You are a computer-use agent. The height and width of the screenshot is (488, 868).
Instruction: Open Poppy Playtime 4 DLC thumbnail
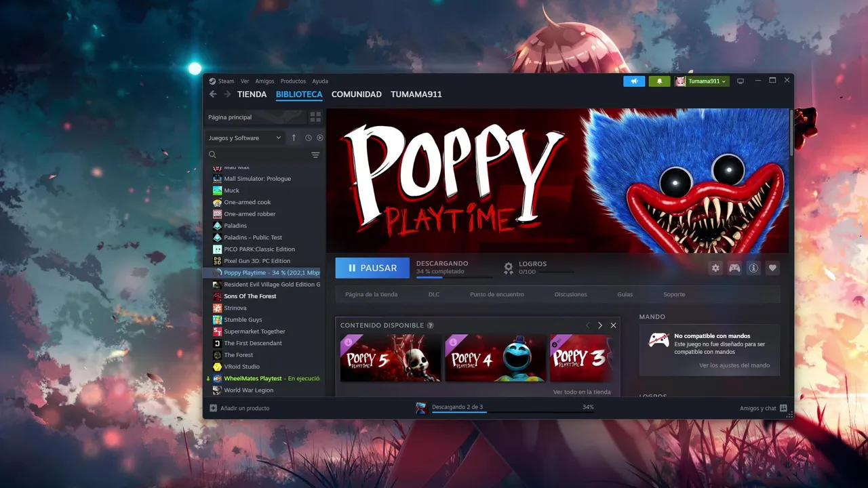tap(496, 358)
